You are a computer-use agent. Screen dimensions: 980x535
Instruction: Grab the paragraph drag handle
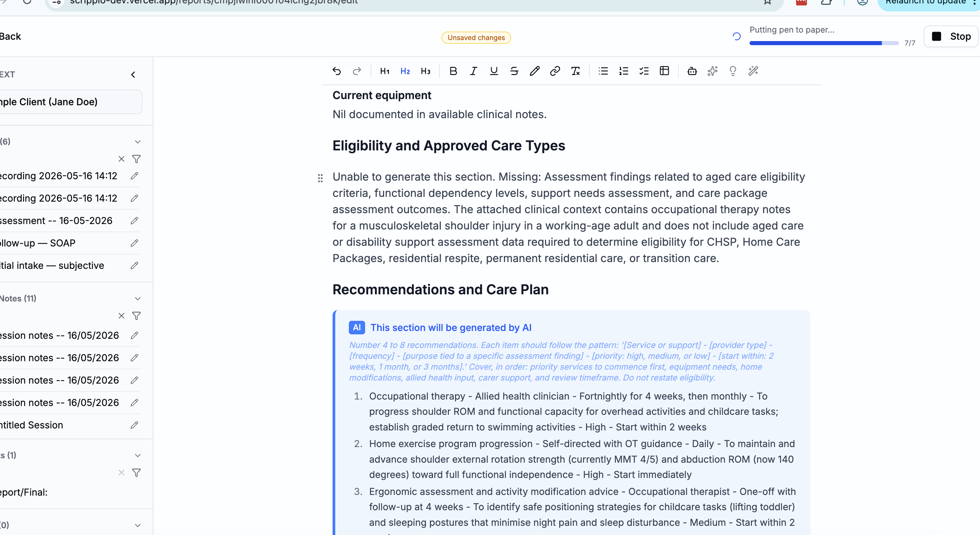pos(320,178)
